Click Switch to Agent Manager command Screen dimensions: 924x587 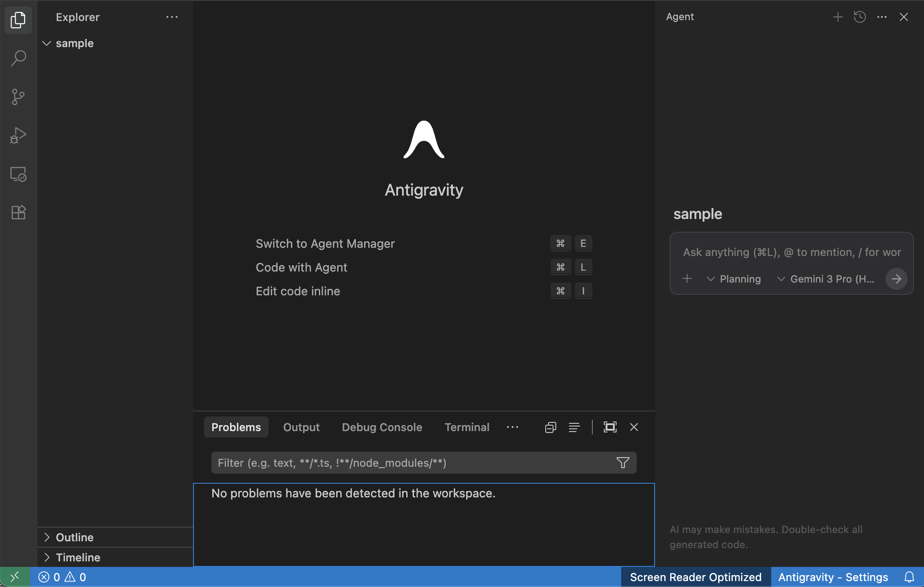[325, 244]
